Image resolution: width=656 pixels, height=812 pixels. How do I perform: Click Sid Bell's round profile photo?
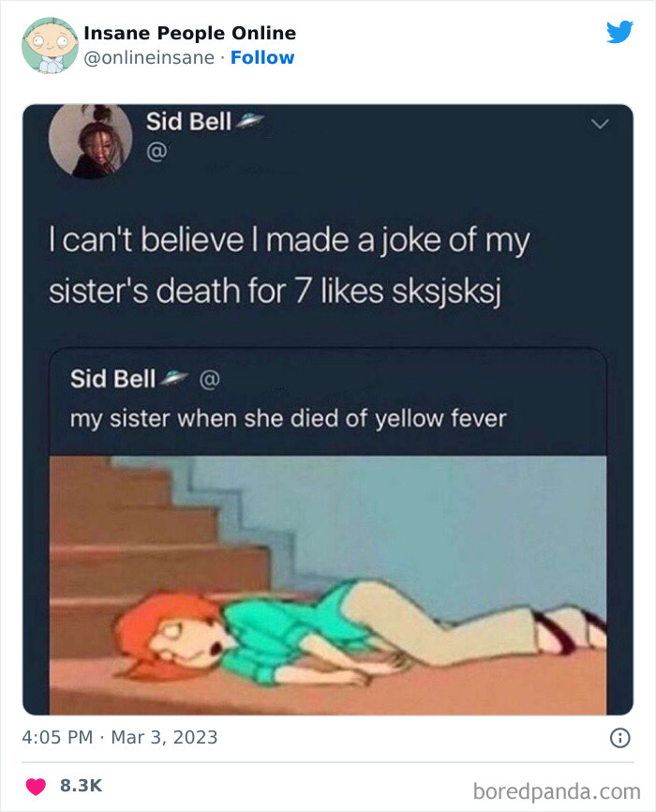pos(90,141)
